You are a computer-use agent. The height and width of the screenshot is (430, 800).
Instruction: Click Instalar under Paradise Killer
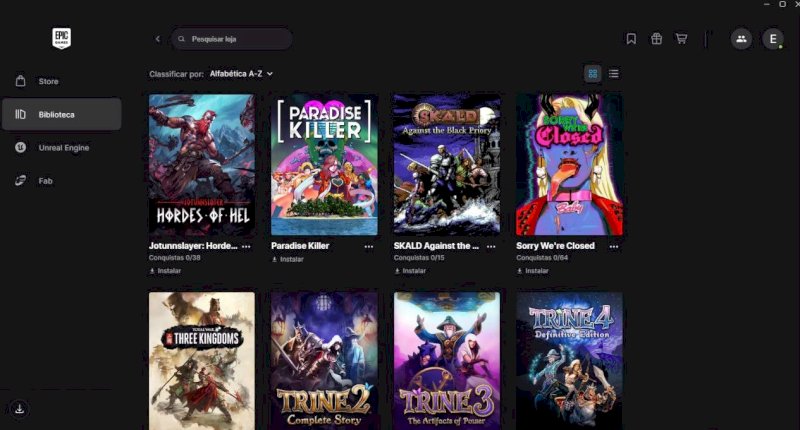point(288,259)
